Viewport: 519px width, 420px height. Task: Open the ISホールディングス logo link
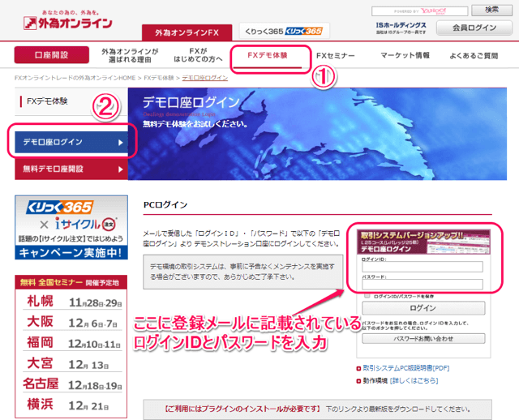point(401,28)
